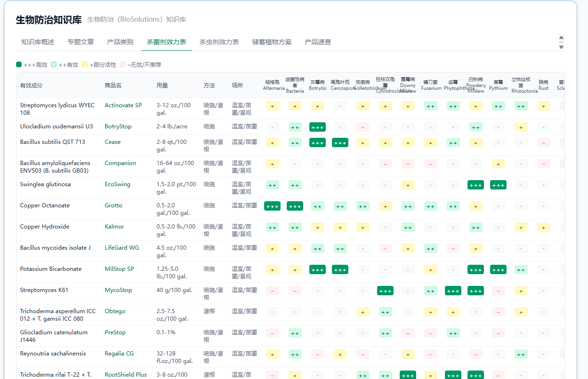Click the EcoSwing product link
Viewport: 588px width, 379px height.
coord(117,184)
